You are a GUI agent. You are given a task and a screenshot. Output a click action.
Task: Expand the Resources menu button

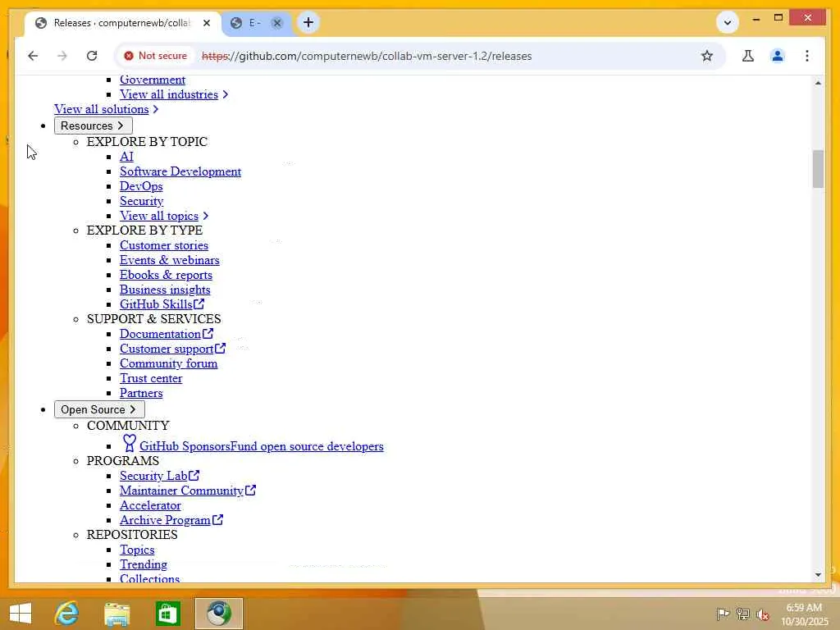[94, 126]
